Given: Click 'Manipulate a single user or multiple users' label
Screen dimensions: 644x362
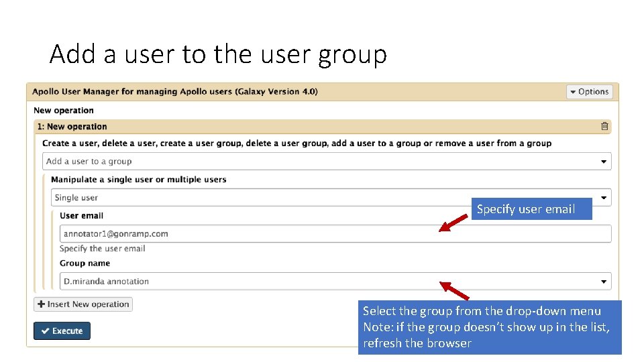Looking at the screenshot, I should point(138,180).
